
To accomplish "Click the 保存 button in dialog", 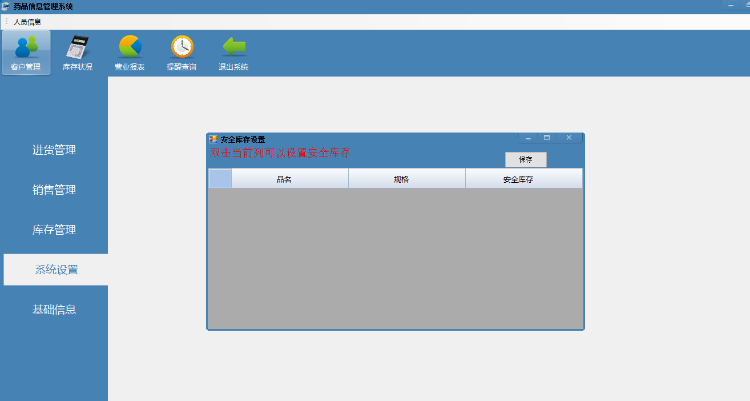I will [x=526, y=159].
